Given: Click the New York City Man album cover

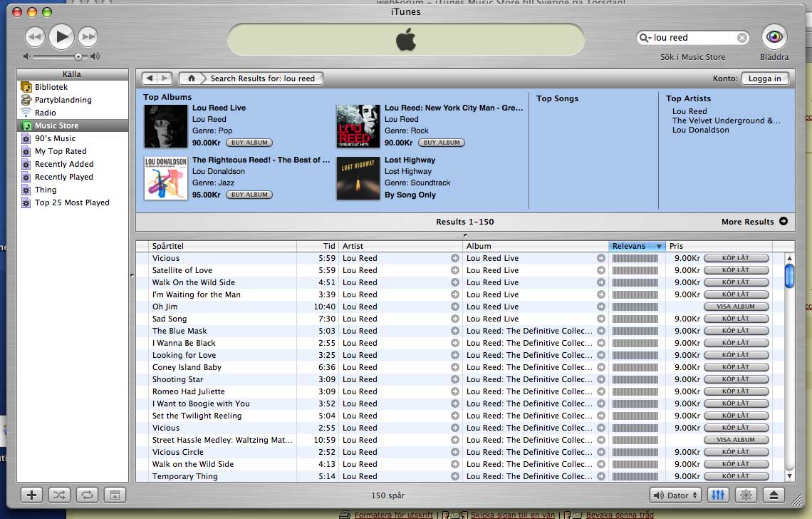Looking at the screenshot, I should [x=358, y=126].
